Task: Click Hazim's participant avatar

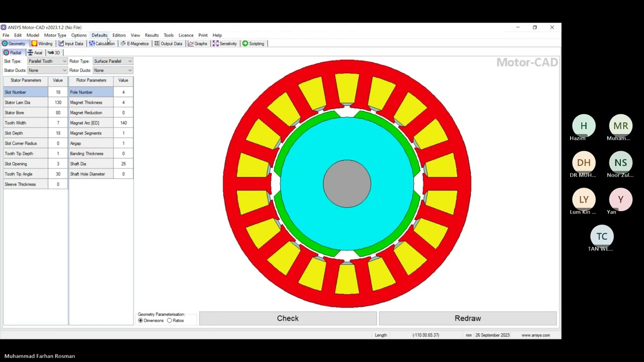Action: [x=584, y=126]
